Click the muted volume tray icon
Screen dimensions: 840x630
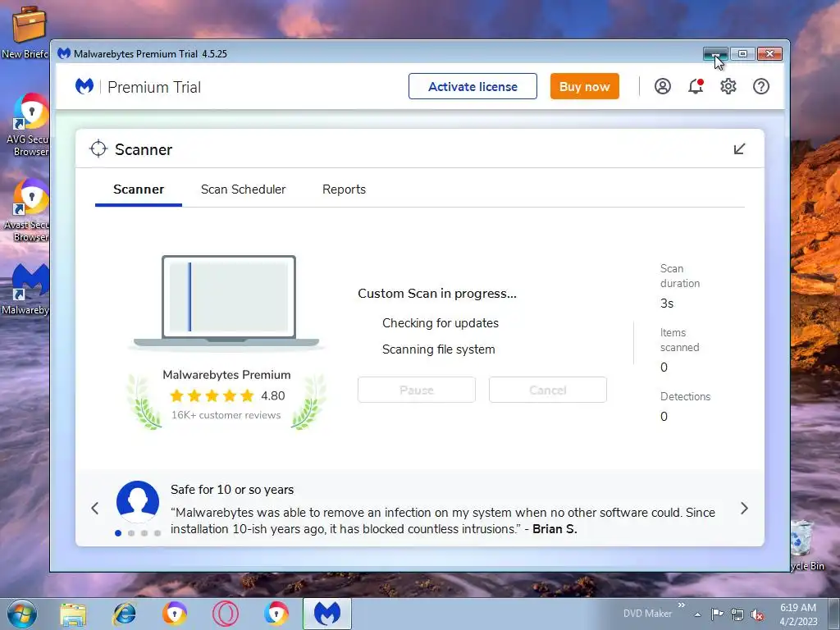click(x=757, y=614)
